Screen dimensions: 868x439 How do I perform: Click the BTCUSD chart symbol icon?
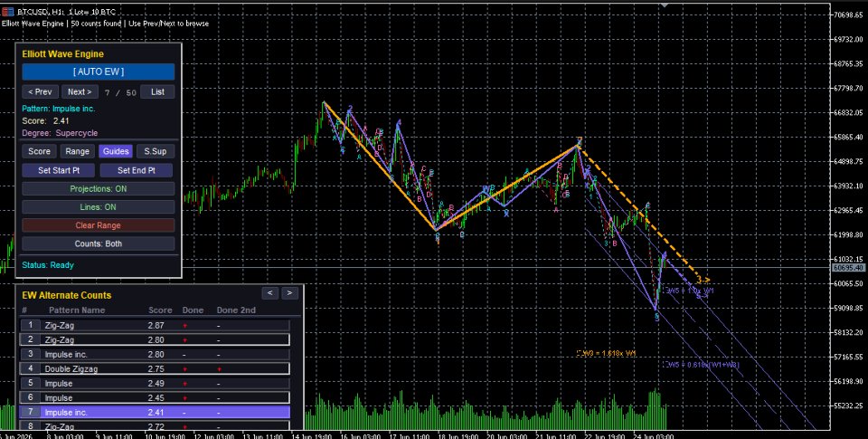click(x=8, y=12)
